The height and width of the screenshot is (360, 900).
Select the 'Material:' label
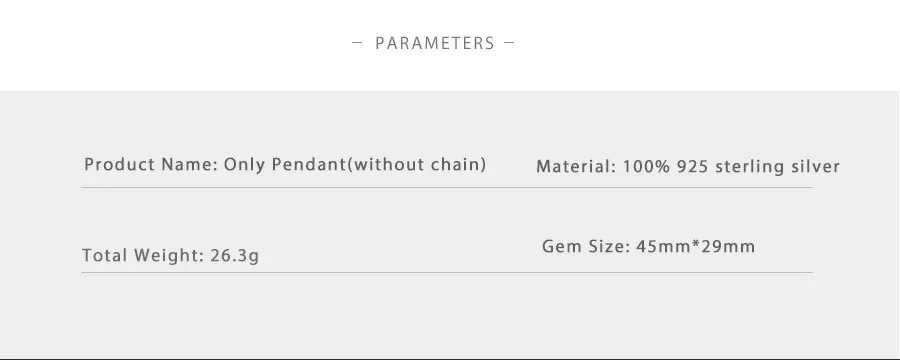(576, 167)
